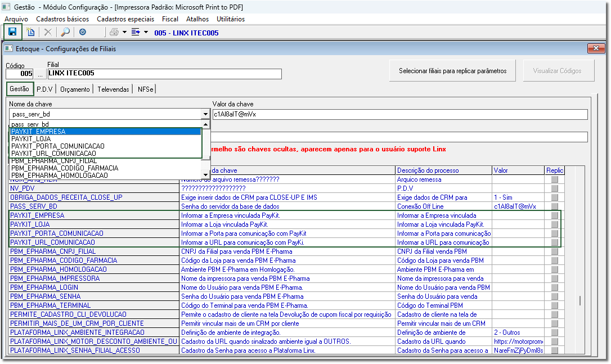Switch to the Televendas tab
Image resolution: width=611 pixels, height=364 pixels.
[x=114, y=89]
